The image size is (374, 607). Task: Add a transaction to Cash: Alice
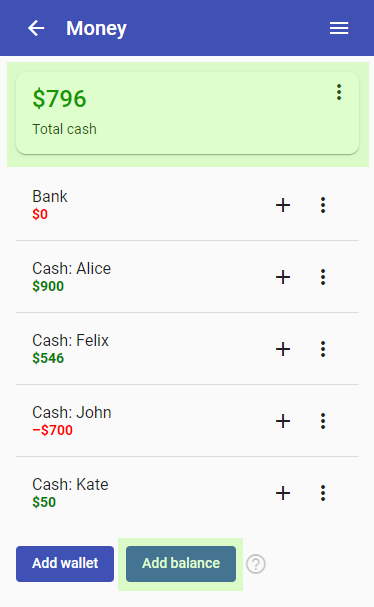pyautogui.click(x=283, y=277)
